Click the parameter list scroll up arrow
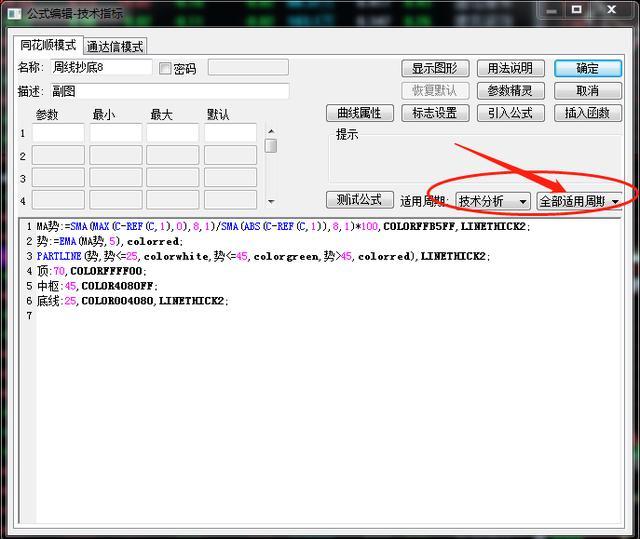Image resolution: width=640 pixels, height=539 pixels. click(x=271, y=131)
